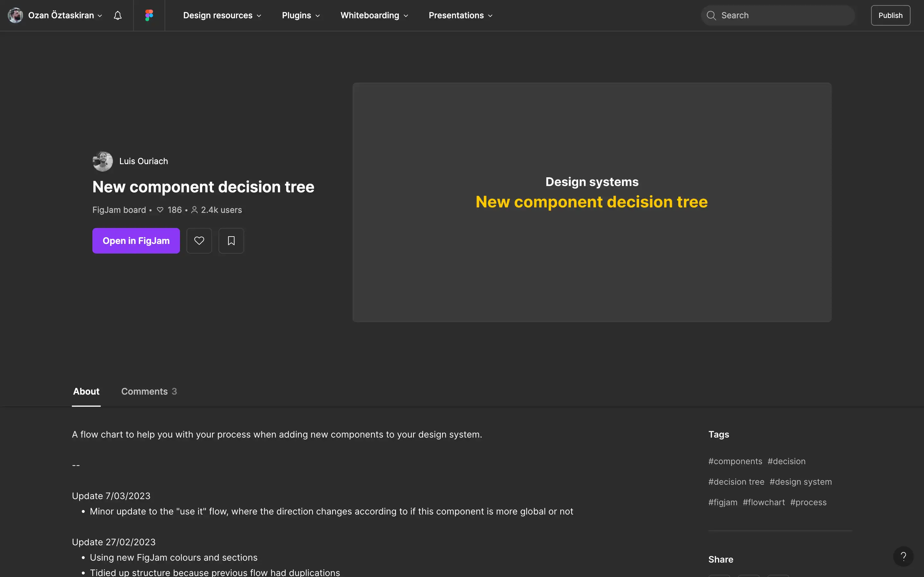Image resolution: width=924 pixels, height=577 pixels.
Task: Expand the account menu chevron next to your name
Action: coord(100,16)
